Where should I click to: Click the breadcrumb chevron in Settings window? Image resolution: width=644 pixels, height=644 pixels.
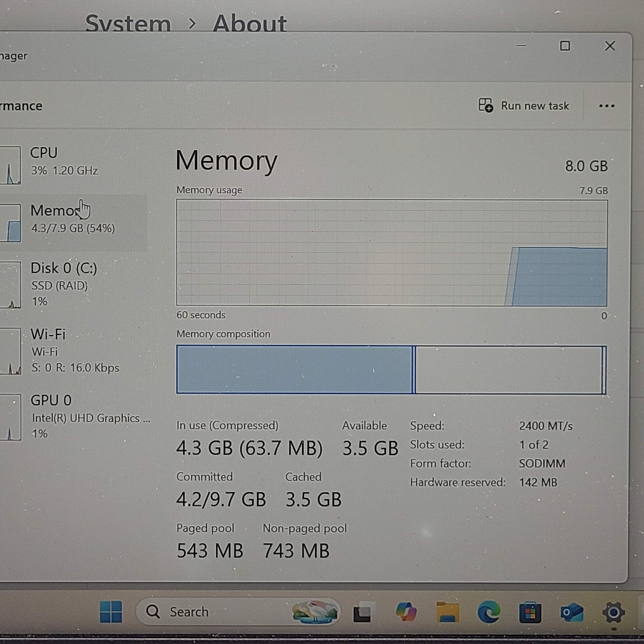coord(192,24)
